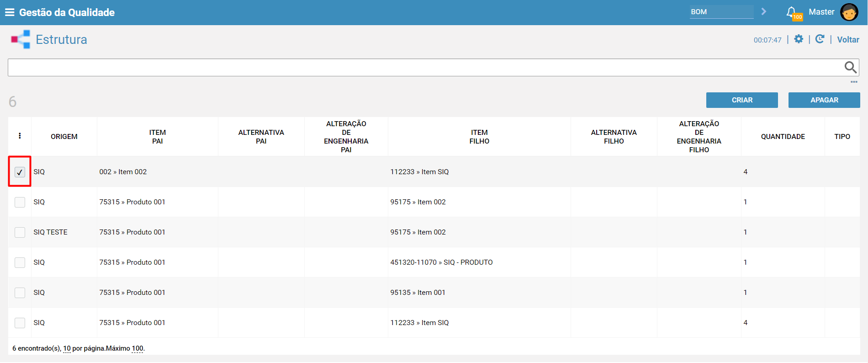Sort by ITEM FILHO column header
Image resolution: width=868 pixels, height=363 pixels.
tap(479, 137)
